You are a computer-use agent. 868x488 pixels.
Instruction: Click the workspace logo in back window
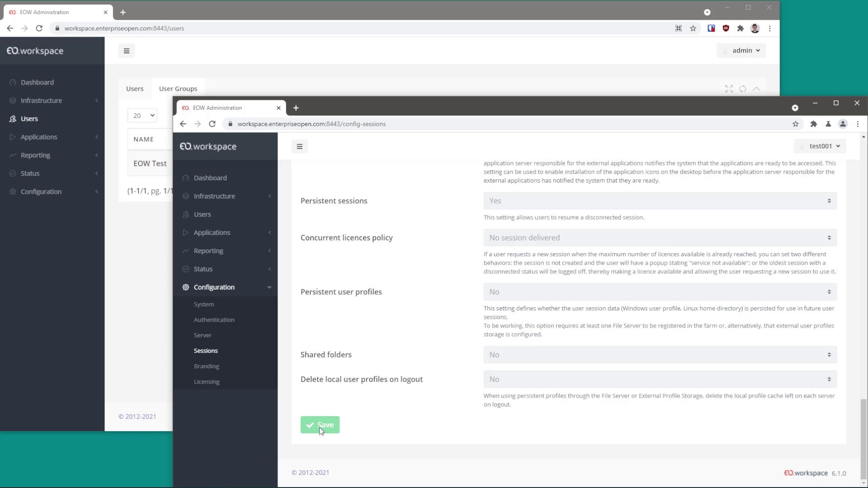point(35,51)
